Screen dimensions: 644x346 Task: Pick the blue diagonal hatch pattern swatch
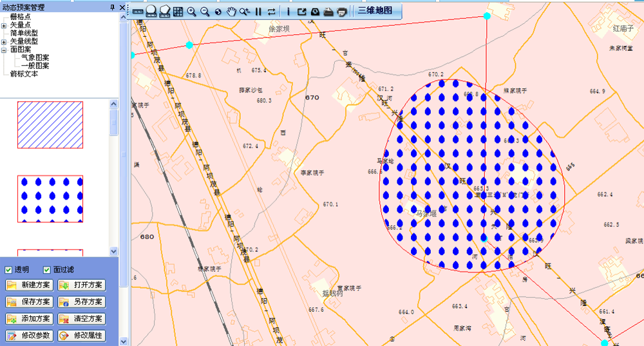click(50, 125)
